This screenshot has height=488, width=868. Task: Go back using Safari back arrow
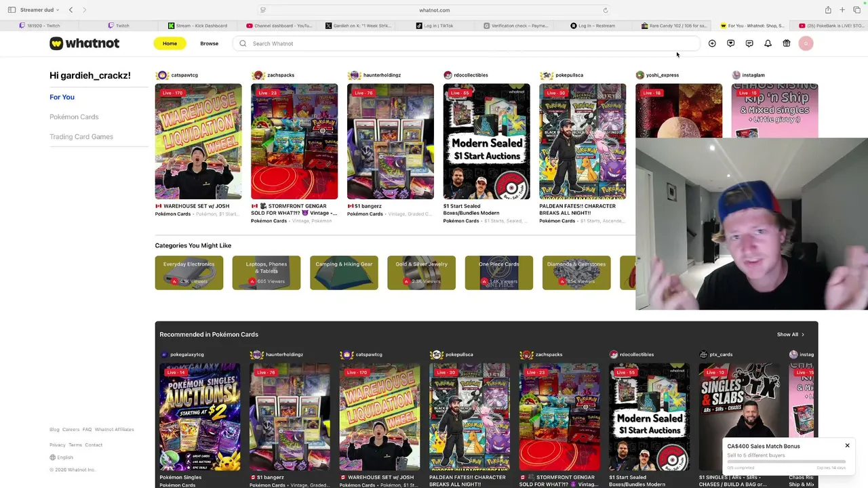point(71,10)
